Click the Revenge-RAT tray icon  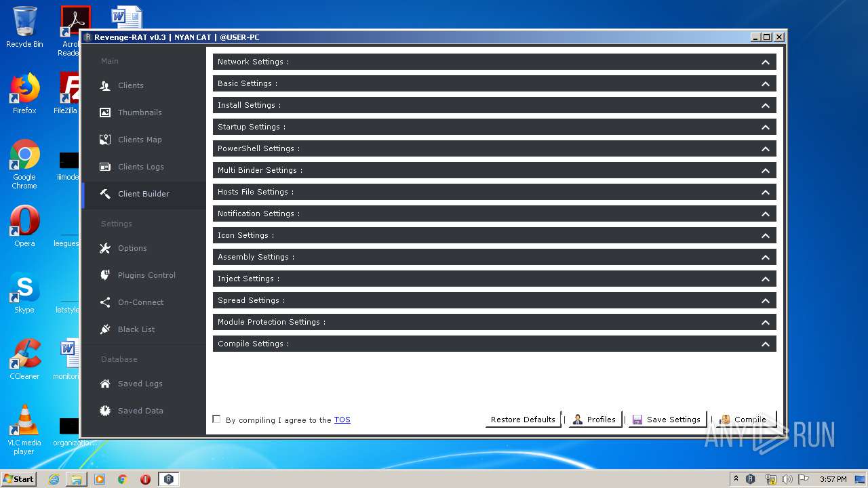coord(751,479)
